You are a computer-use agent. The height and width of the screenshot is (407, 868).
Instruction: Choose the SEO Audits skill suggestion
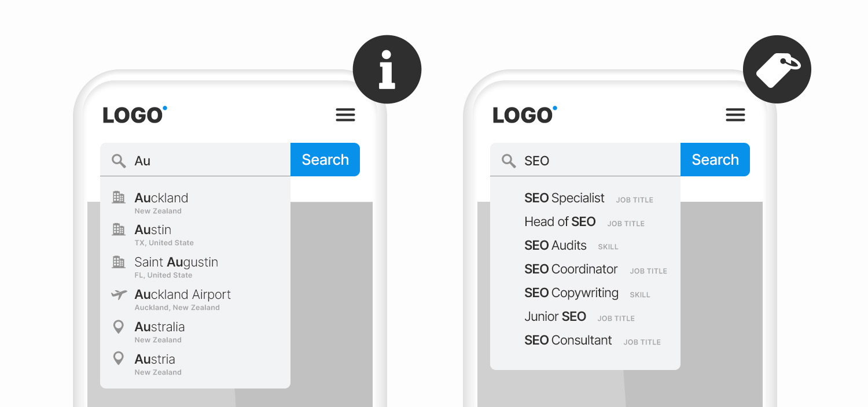[x=555, y=245]
